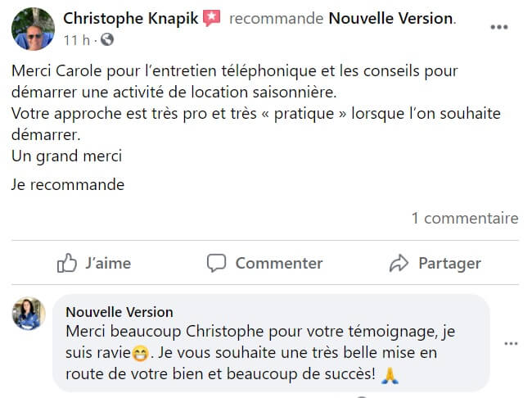Click the thumbs-up J'aime icon
The image size is (532, 398).
click(x=66, y=263)
